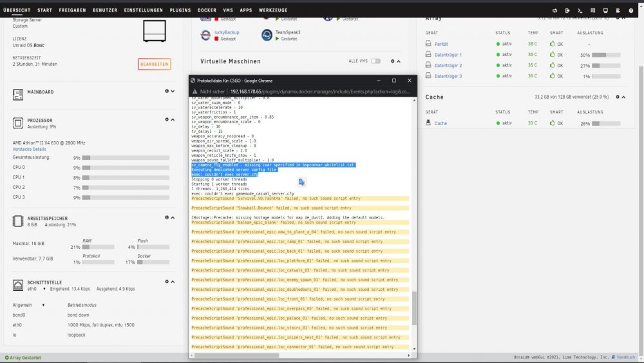
Task: Click the log window horizontal scrollbar
Action: [236, 356]
